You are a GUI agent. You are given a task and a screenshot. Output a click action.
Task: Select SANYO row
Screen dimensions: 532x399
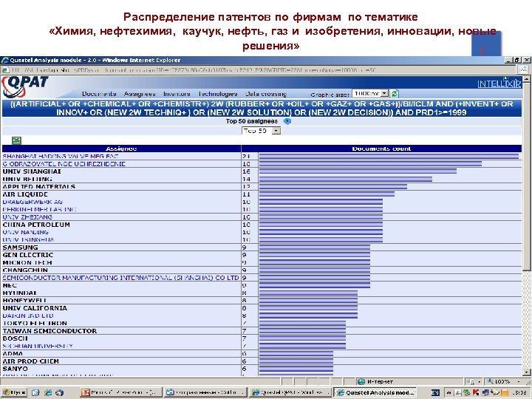262,369
